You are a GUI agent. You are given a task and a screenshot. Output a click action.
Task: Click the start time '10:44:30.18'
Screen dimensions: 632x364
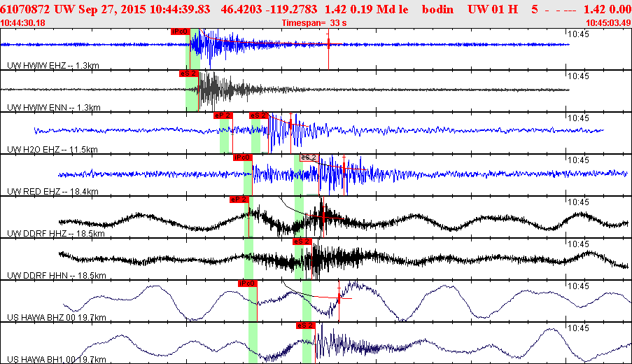click(23, 22)
